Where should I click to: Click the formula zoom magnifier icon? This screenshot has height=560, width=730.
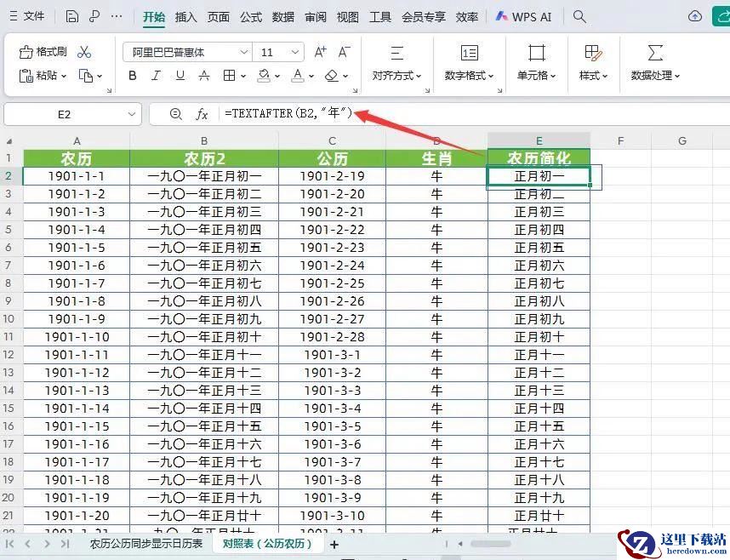(175, 114)
